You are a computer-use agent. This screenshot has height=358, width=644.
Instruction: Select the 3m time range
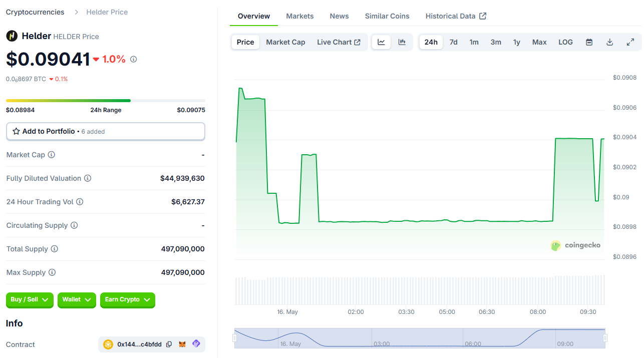[496, 42]
